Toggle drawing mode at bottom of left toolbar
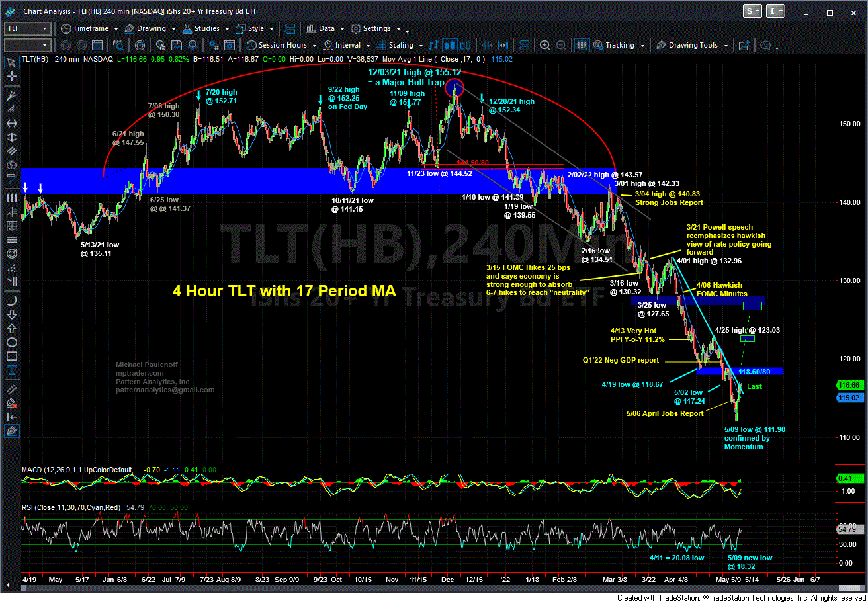 [11, 431]
